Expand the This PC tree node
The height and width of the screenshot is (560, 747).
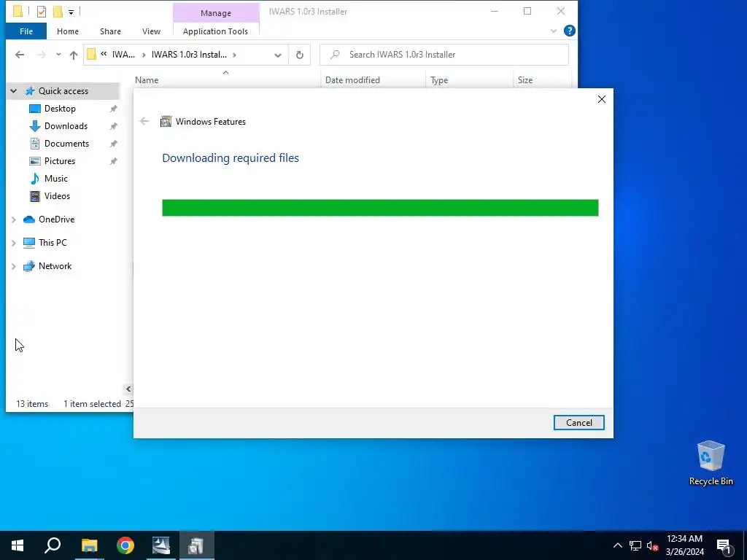click(x=14, y=243)
